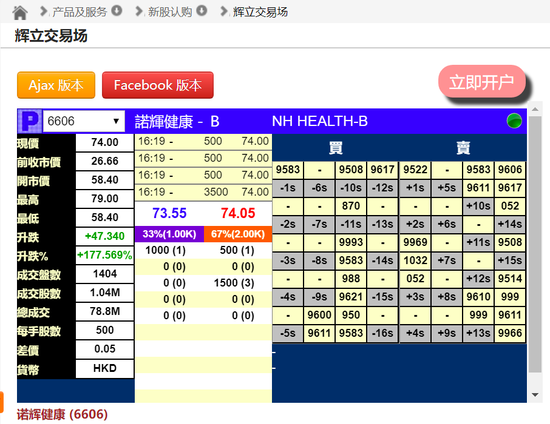This screenshot has width=550, height=424.
Task: Click ask queue 500 (1)
Action: click(237, 250)
